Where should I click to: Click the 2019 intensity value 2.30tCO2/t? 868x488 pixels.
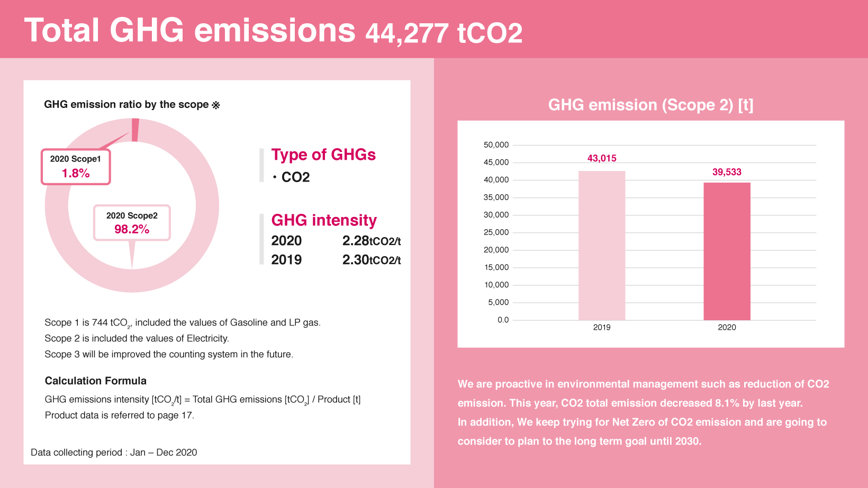372,260
